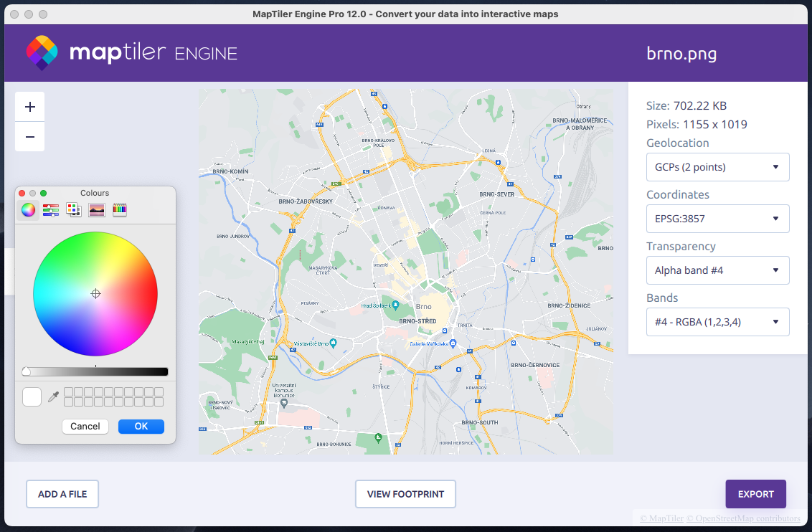
Task: Open the pencils colour picker tab
Action: (x=119, y=209)
